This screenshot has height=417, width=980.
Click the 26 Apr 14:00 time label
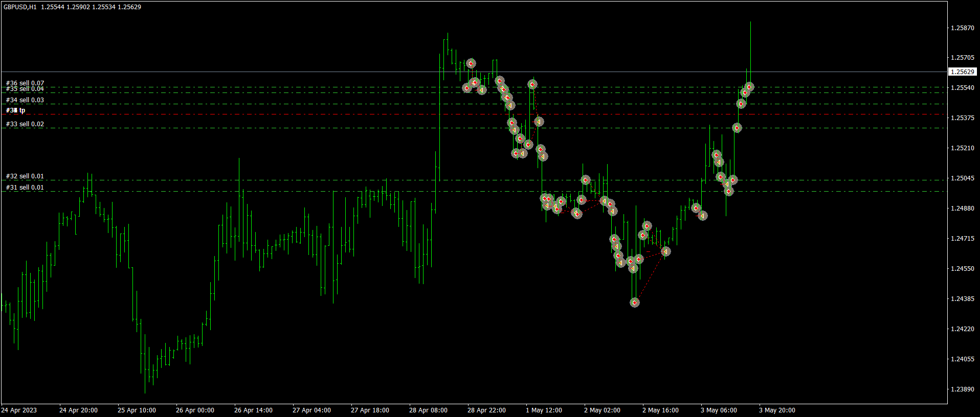[253, 410]
